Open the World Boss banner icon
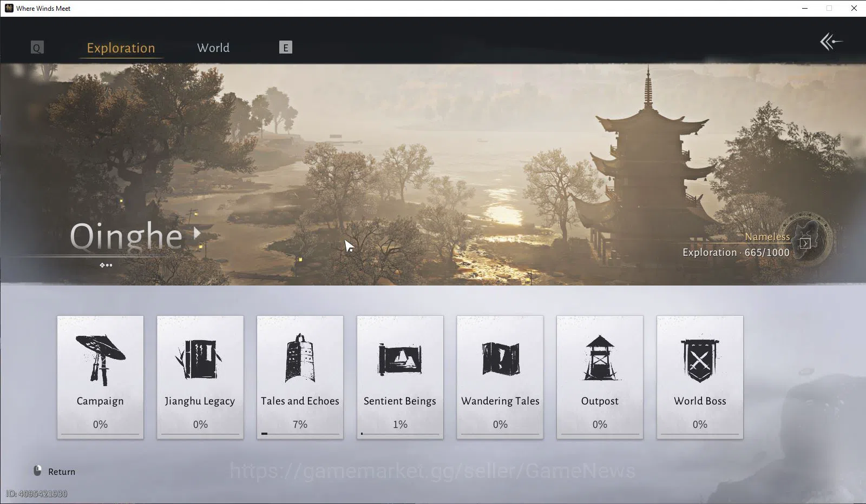 coord(700,359)
